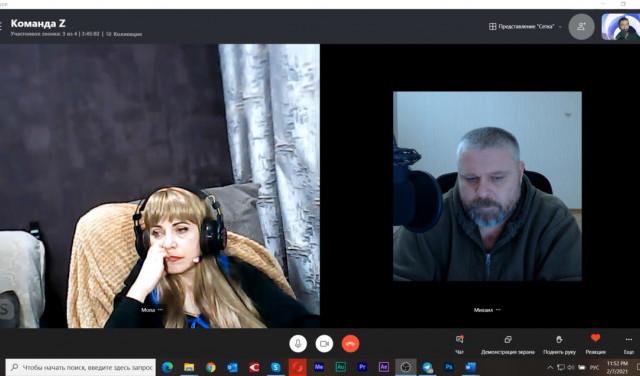Mute the microphone in the call
This screenshot has height=376, width=640.
[298, 344]
